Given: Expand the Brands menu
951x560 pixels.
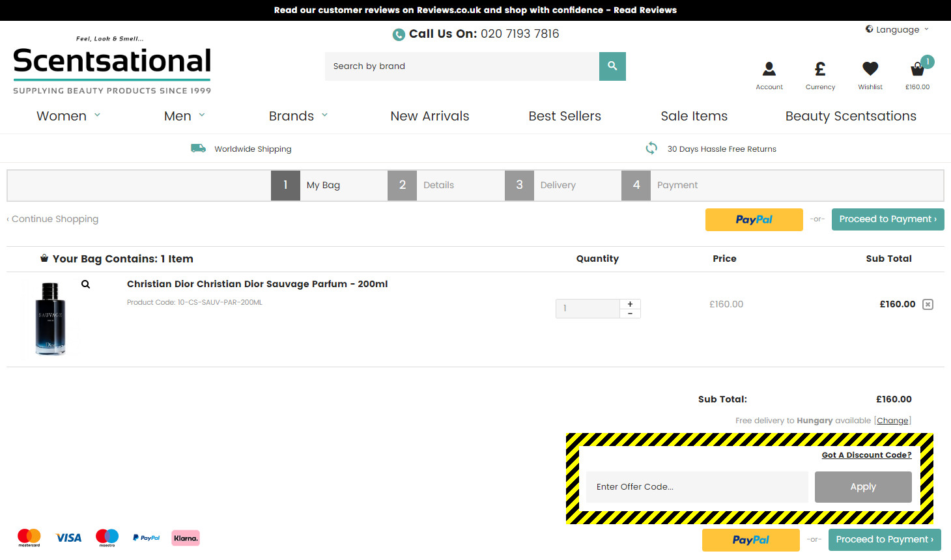Looking at the screenshot, I should coord(298,116).
